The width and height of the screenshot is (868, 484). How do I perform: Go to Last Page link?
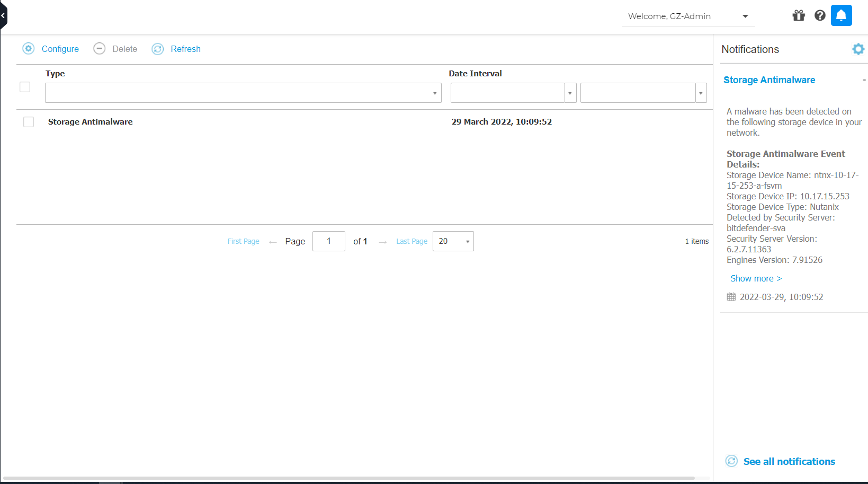coord(411,241)
